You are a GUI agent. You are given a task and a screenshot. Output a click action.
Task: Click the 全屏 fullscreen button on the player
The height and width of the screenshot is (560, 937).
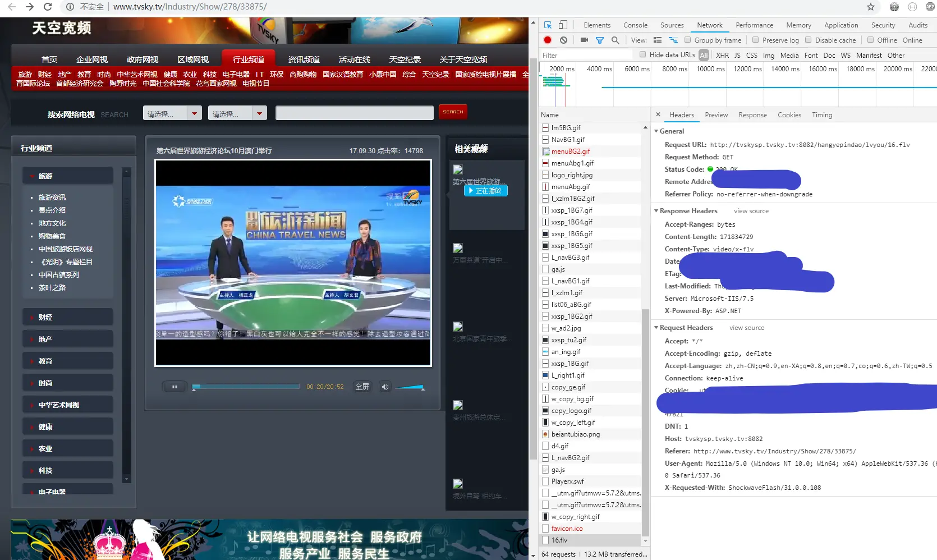tap(362, 387)
